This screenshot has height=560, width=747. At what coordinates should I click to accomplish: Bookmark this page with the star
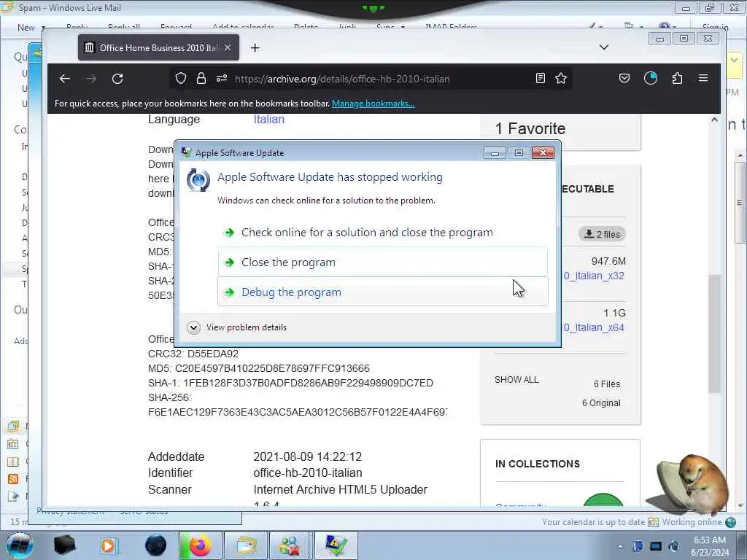point(561,78)
